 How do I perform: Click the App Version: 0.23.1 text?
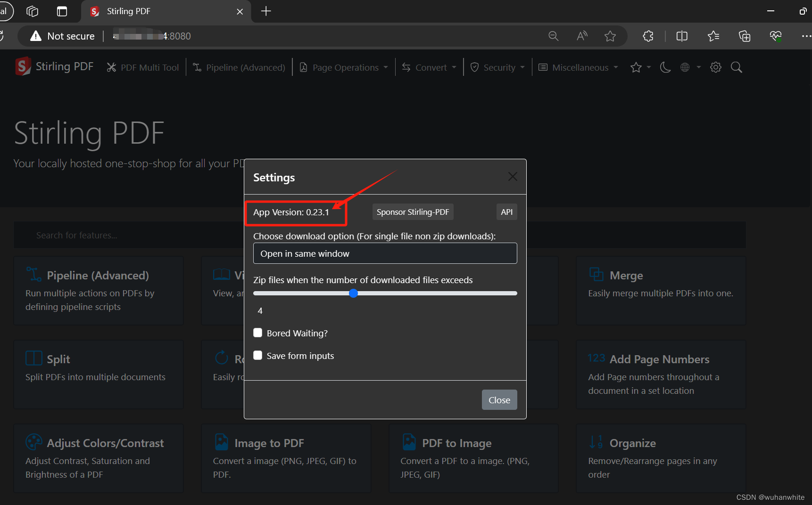pos(291,212)
